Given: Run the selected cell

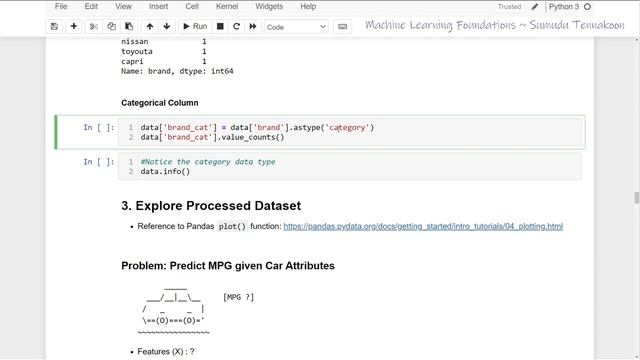Looking at the screenshot, I should pos(195,27).
